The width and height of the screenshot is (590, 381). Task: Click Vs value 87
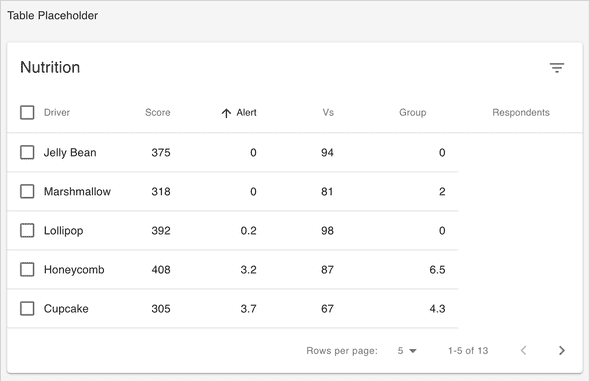point(327,270)
